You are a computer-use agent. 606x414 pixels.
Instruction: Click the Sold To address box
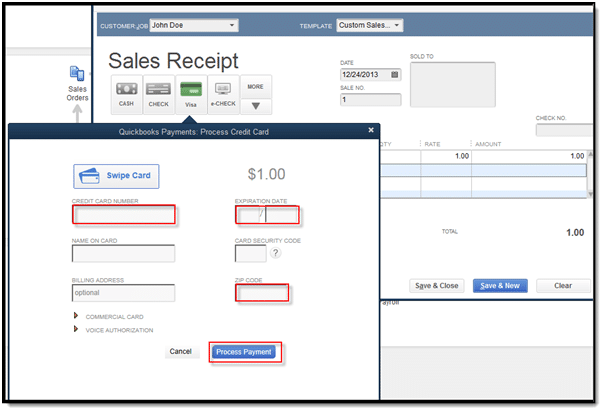453,84
